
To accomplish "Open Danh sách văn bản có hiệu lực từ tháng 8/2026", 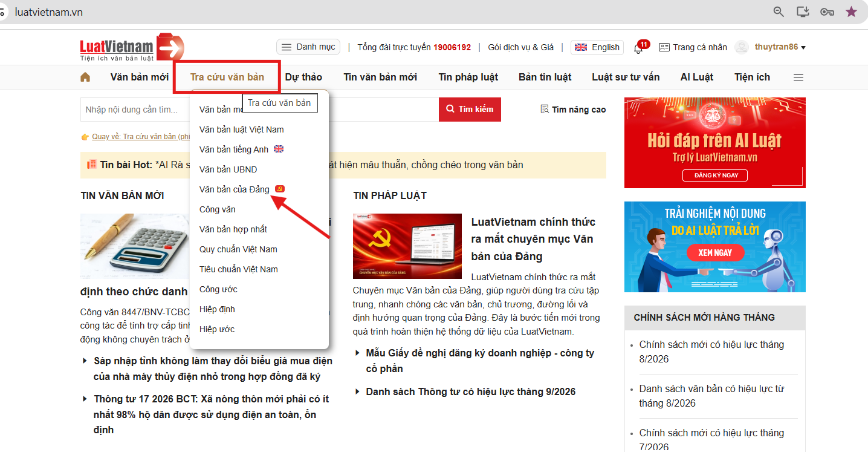I will point(711,396).
